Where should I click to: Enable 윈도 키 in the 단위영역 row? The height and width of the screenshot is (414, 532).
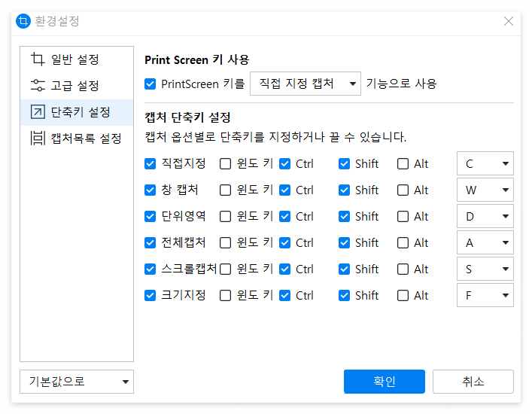[x=225, y=217]
